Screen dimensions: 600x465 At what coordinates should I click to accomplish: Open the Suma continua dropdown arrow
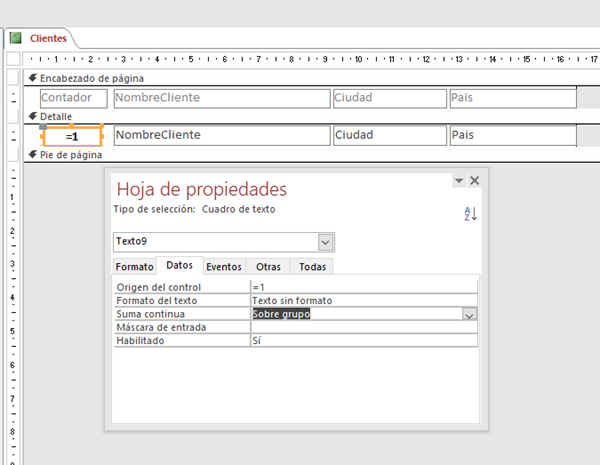[469, 314]
